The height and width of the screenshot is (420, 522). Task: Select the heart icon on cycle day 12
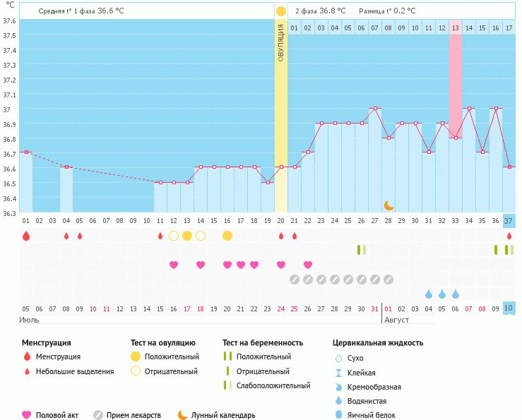pos(174,265)
